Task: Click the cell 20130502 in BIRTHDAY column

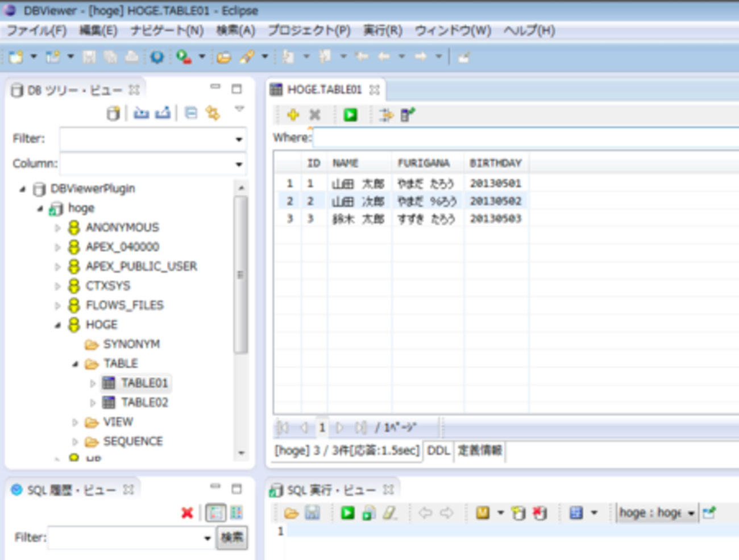Action: pos(496,201)
